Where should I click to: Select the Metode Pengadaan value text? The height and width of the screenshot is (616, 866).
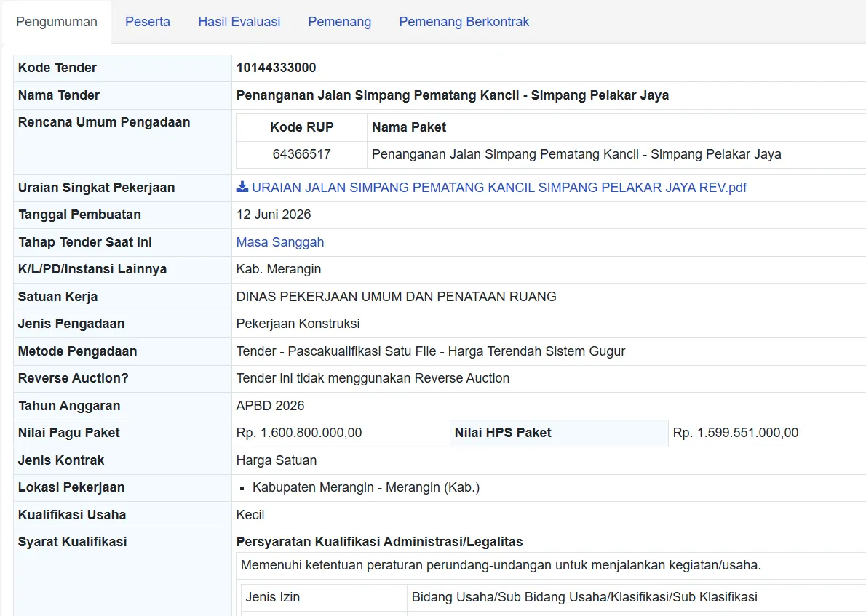tap(431, 351)
